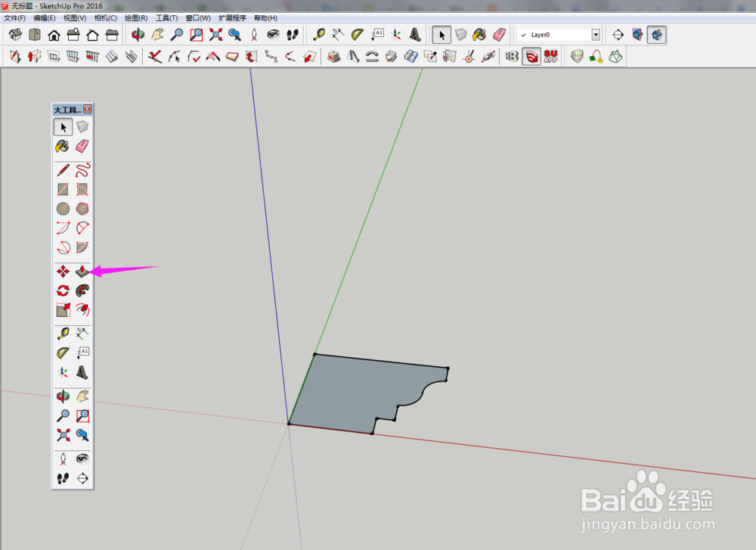
Task: Click Section Plane tool in top toolbar
Action: [x=618, y=35]
